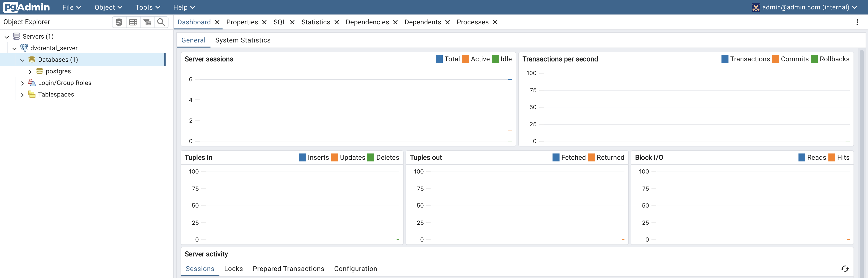Switch to the Dependencies tab
868x278 pixels.
click(367, 22)
